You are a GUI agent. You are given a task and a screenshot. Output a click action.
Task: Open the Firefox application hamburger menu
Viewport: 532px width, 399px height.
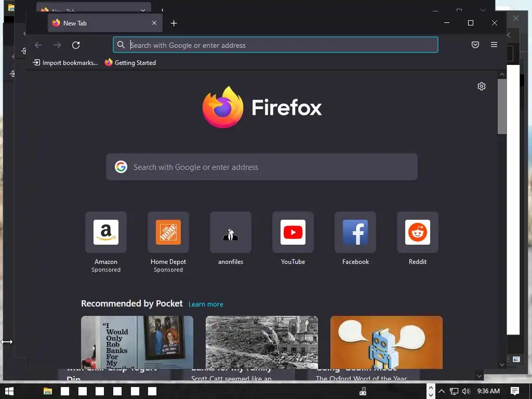(494, 45)
